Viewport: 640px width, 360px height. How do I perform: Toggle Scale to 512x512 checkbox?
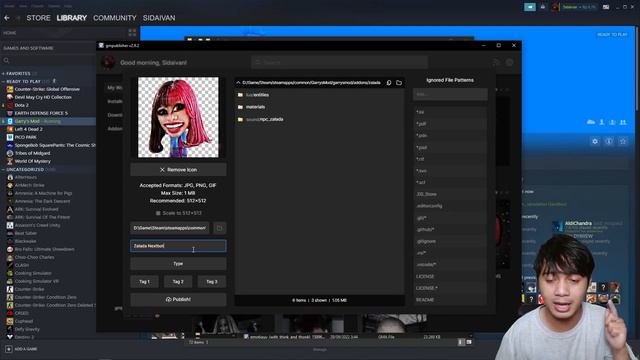pos(158,213)
